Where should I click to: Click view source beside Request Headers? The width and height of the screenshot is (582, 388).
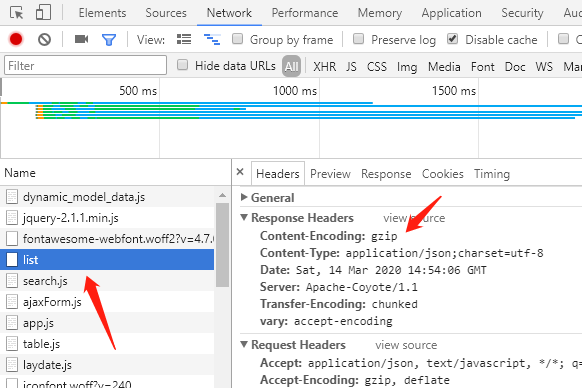coord(406,345)
